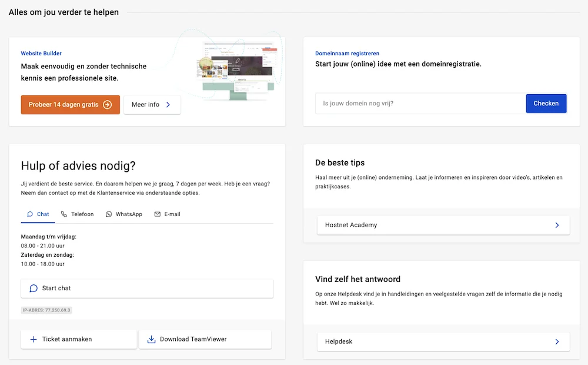
Task: Click the speech bubble icon inside Start chat
Action: coord(34,288)
